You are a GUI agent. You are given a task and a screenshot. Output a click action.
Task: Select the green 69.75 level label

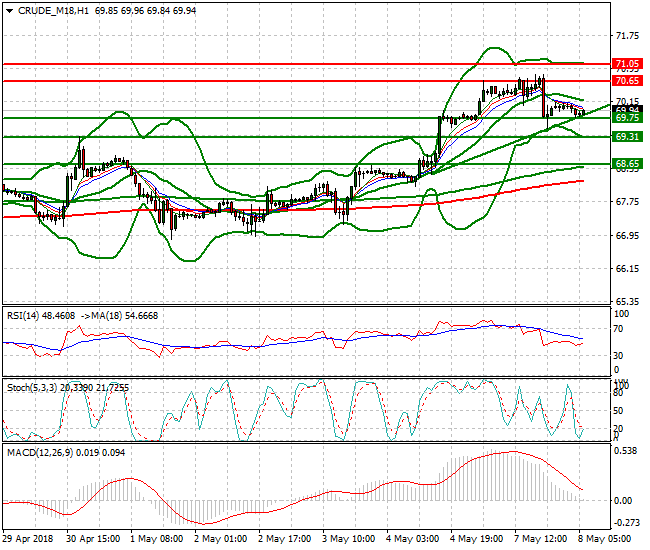[x=627, y=118]
